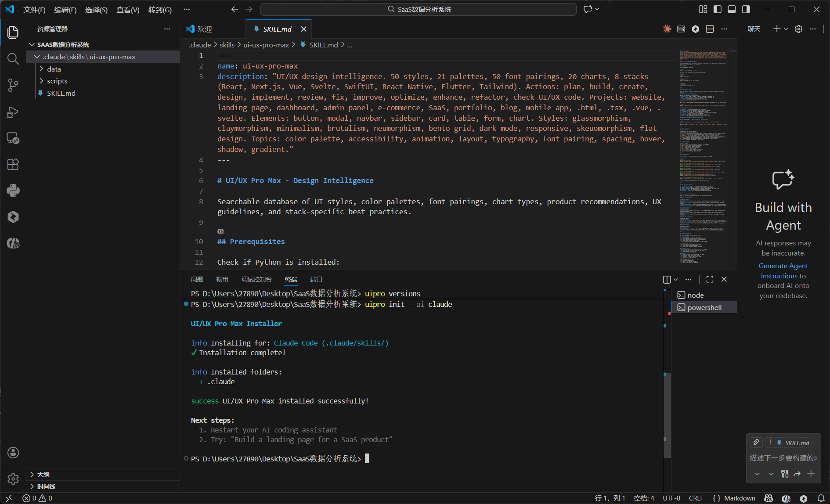Click the SaaS数据分析系统 command center search box
Viewport: 830px width, 504px height.
pos(419,9)
